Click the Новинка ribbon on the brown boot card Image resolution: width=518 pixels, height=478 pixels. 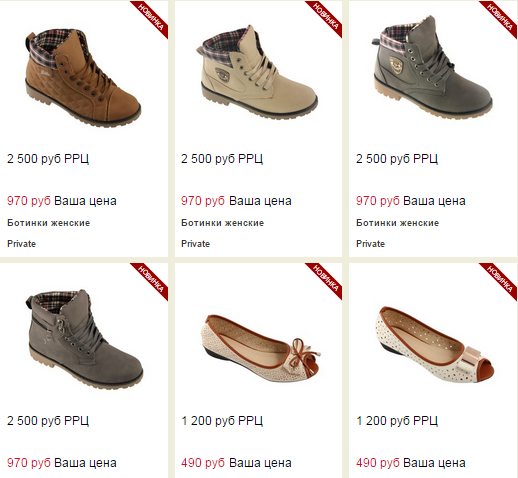153,16
